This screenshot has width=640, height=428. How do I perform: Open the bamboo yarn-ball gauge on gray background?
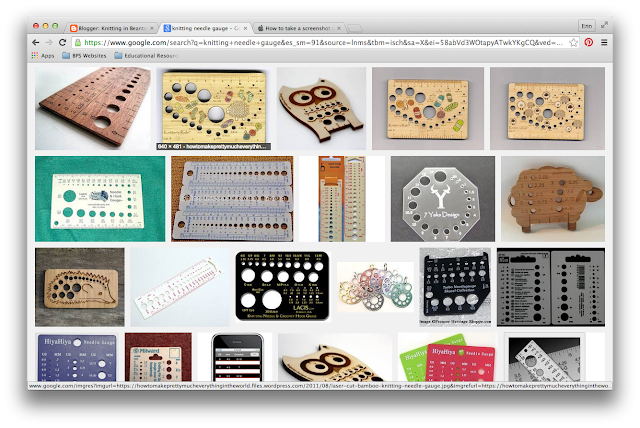coord(428,109)
